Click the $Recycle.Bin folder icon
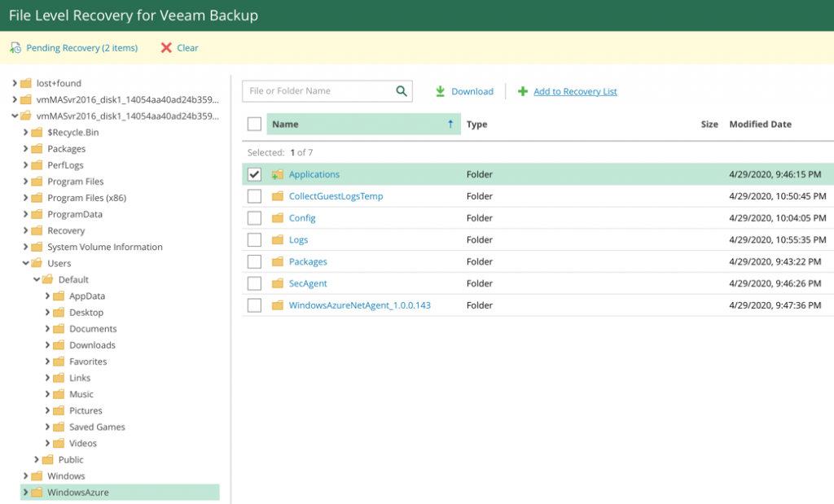The height and width of the screenshot is (504, 834). click(37, 133)
